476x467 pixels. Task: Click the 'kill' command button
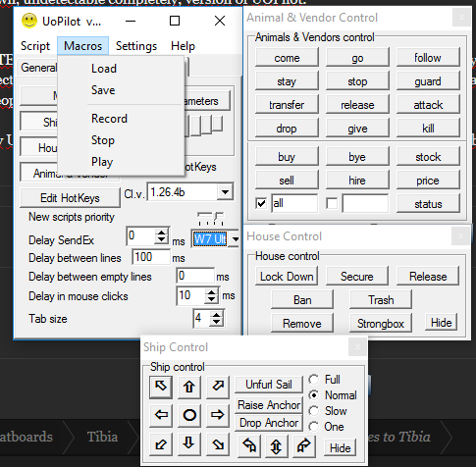coord(428,129)
